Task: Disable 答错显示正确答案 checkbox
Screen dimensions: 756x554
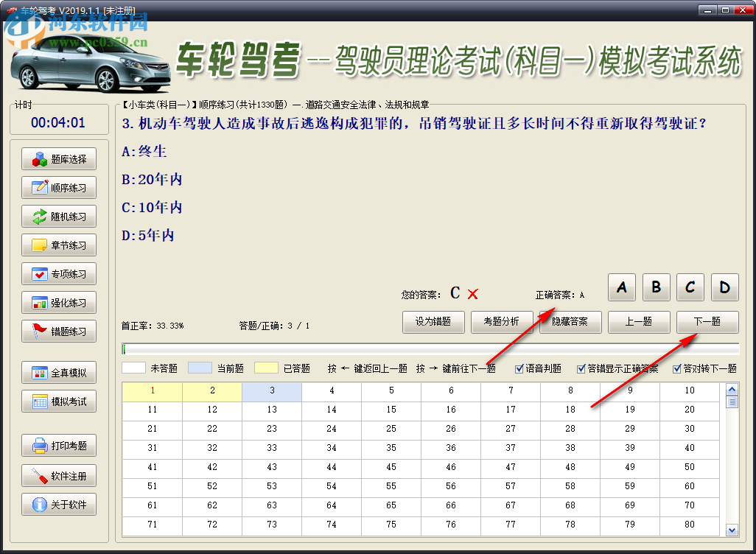Action: (x=581, y=368)
